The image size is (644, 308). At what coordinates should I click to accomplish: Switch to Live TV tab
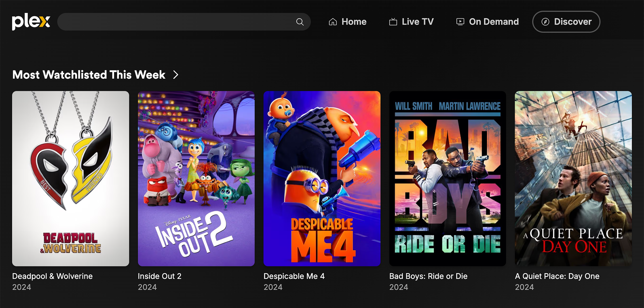(411, 22)
